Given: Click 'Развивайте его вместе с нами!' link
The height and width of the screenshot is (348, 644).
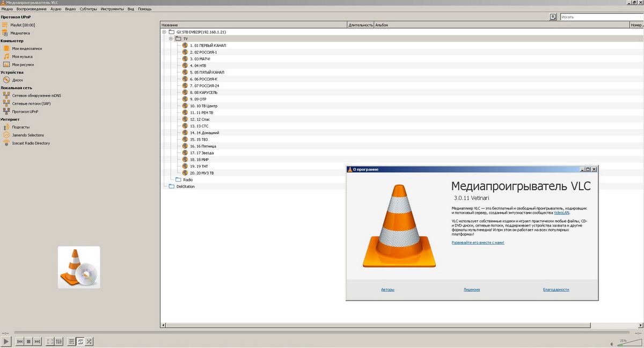Looking at the screenshot, I should (478, 243).
